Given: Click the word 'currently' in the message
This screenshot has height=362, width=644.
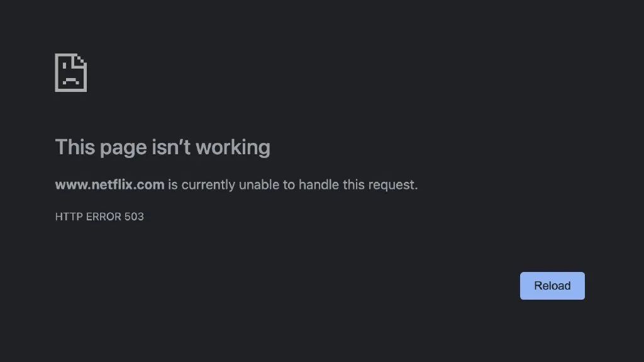Looking at the screenshot, I should (x=208, y=185).
